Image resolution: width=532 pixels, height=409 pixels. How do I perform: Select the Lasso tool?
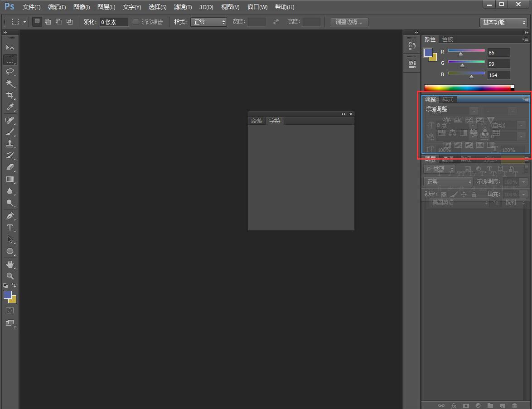10,72
